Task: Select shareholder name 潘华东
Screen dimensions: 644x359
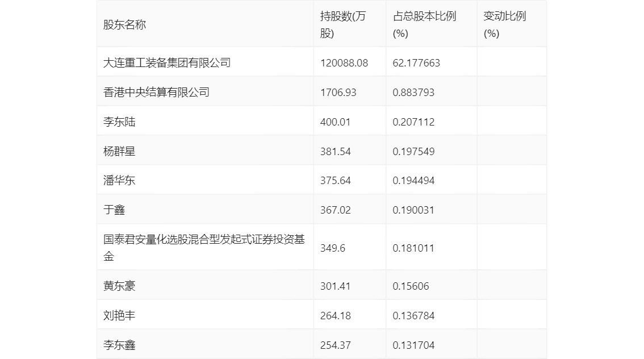Action: point(119,181)
